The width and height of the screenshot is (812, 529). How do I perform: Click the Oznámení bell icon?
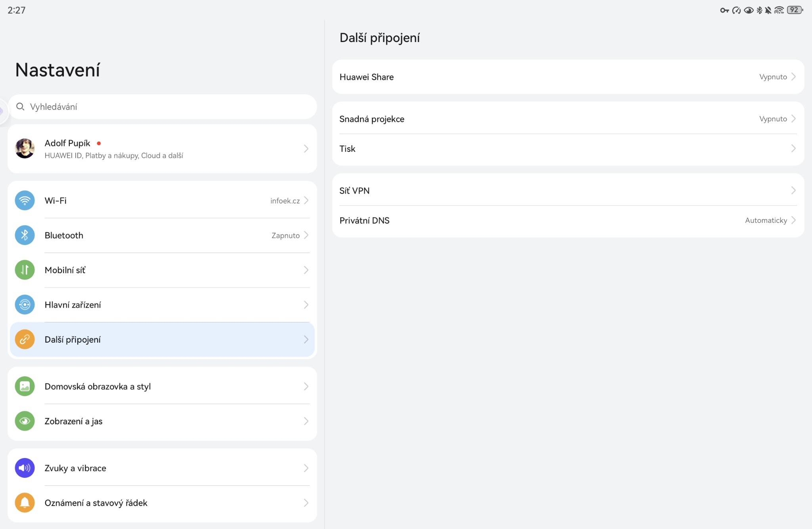pos(25,503)
